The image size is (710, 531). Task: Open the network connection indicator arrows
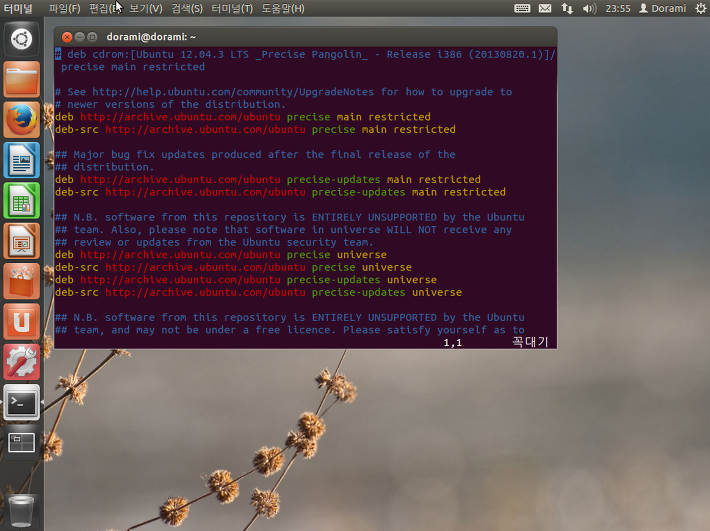567,8
